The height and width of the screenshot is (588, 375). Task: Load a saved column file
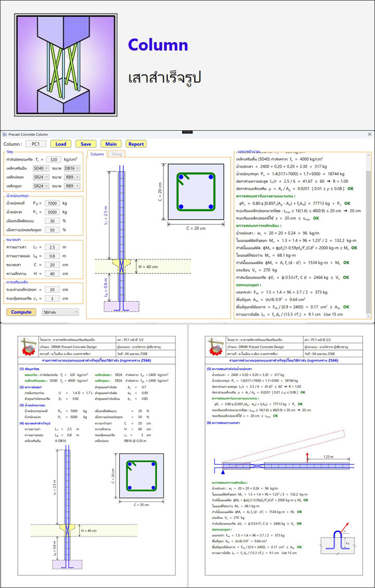tap(61, 144)
